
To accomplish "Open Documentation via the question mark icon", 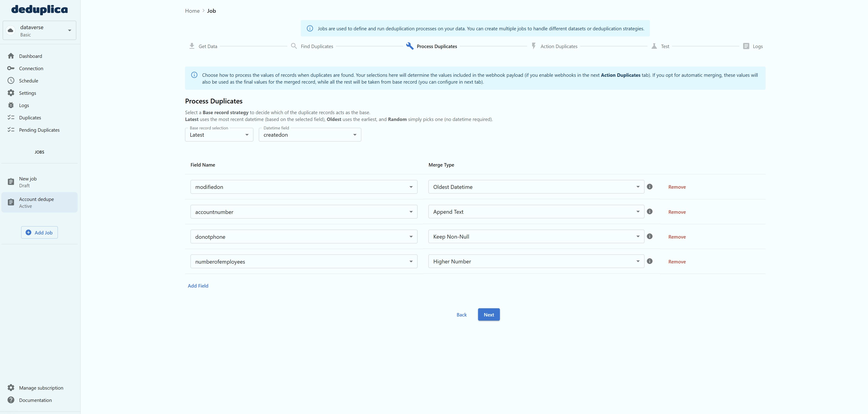I will (x=11, y=400).
